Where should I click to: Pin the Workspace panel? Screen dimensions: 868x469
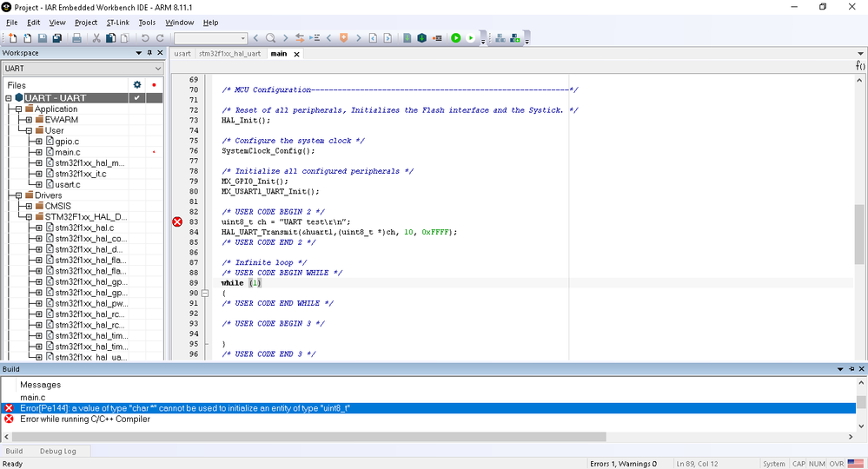[x=149, y=52]
